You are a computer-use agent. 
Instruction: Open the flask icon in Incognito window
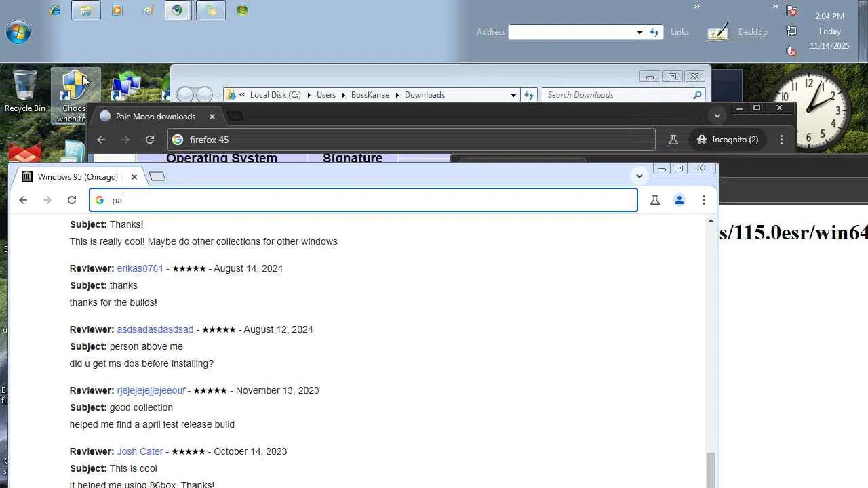[x=673, y=140]
